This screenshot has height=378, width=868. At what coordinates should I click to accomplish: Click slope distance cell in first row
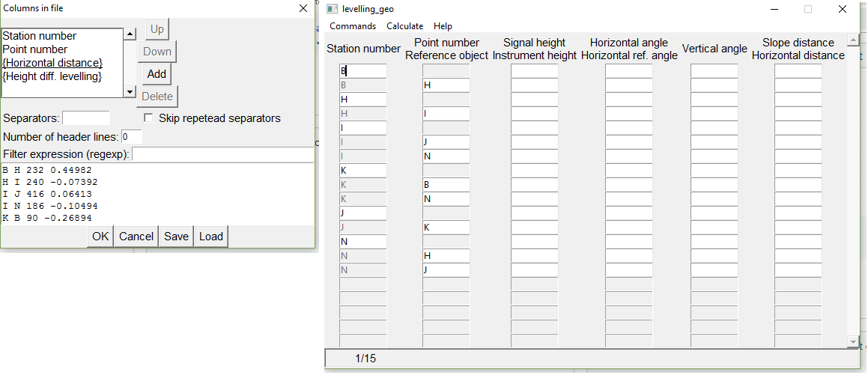[x=798, y=71]
